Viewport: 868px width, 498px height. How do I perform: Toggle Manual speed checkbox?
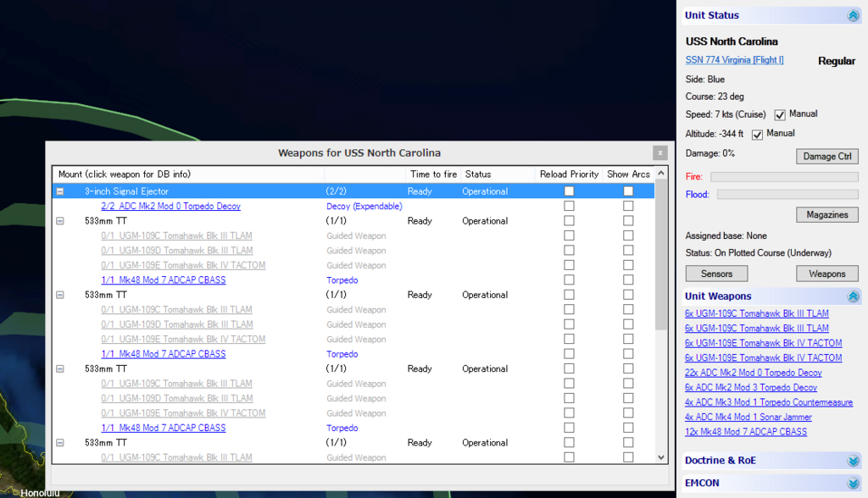780,114
